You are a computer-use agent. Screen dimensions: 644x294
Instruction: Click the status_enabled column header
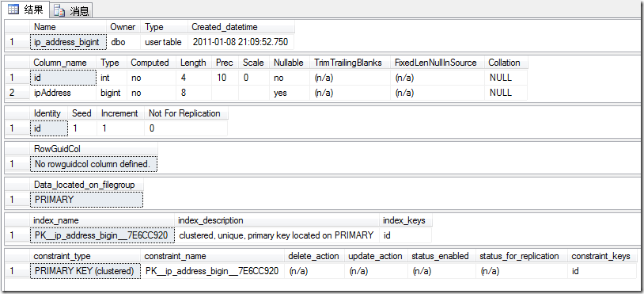(x=441, y=257)
